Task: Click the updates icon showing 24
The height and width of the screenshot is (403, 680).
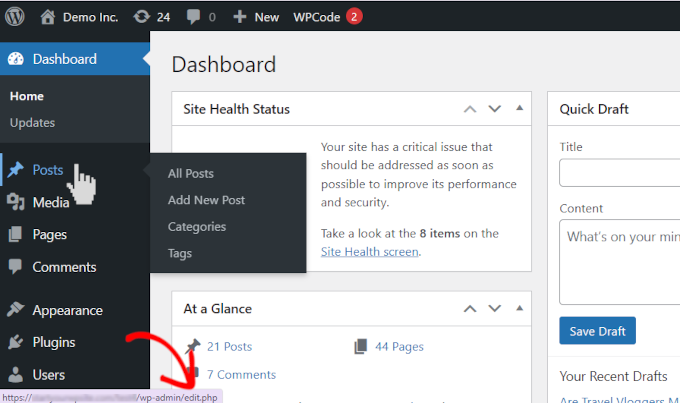Action: (x=142, y=17)
